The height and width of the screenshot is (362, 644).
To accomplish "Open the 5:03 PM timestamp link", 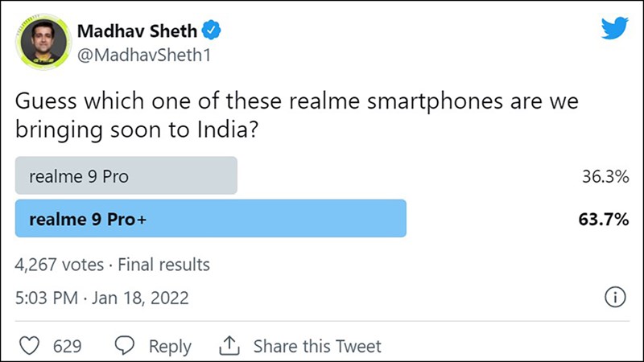I will [47, 298].
